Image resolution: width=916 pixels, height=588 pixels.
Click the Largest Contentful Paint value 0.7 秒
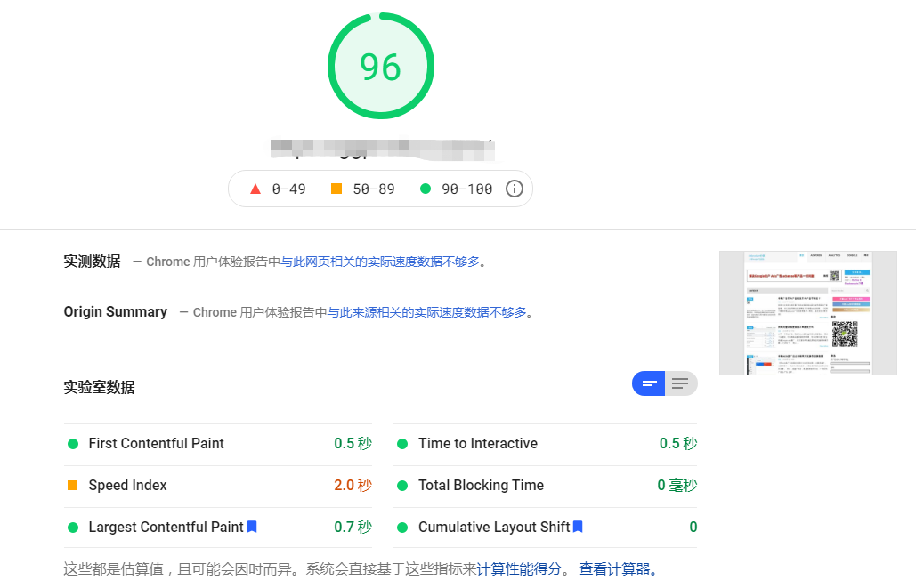pos(353,527)
